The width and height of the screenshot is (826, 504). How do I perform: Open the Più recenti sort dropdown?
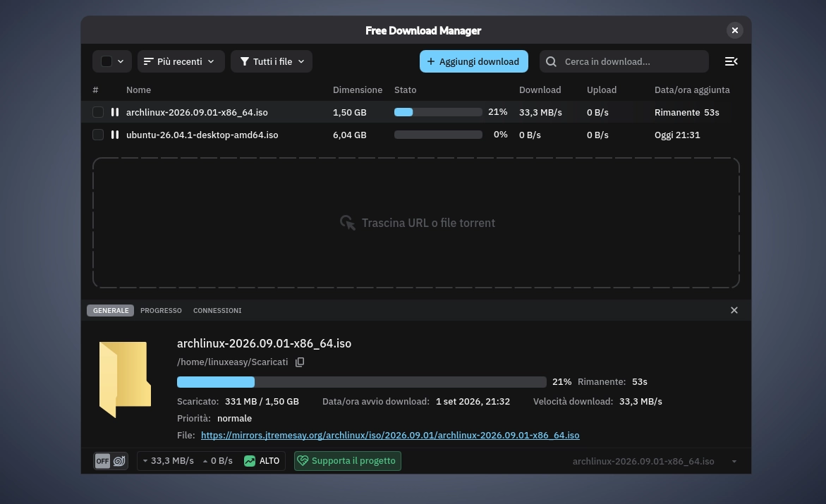pyautogui.click(x=181, y=61)
